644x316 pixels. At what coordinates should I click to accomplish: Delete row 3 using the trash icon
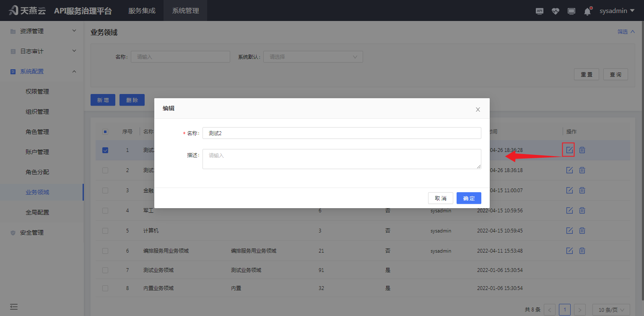(582, 190)
